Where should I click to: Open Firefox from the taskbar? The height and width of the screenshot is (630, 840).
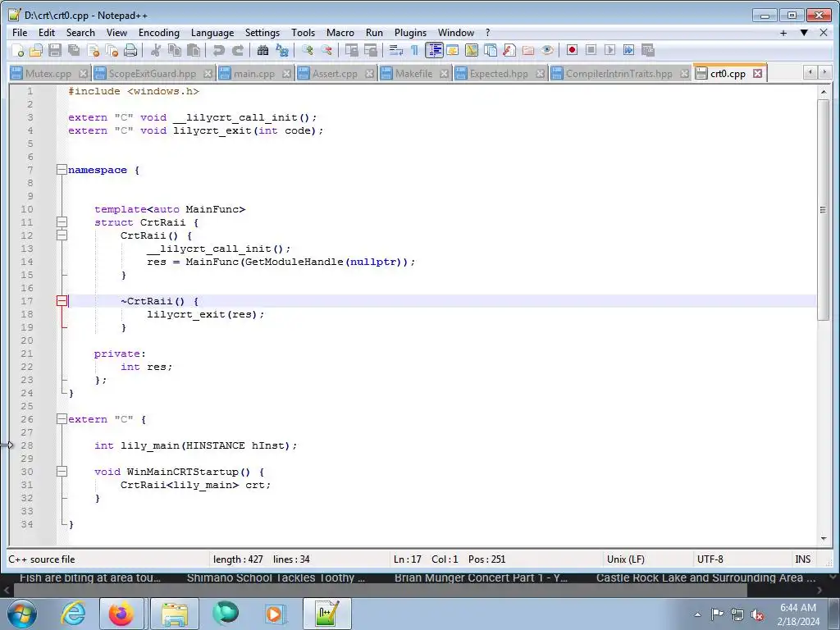click(121, 614)
